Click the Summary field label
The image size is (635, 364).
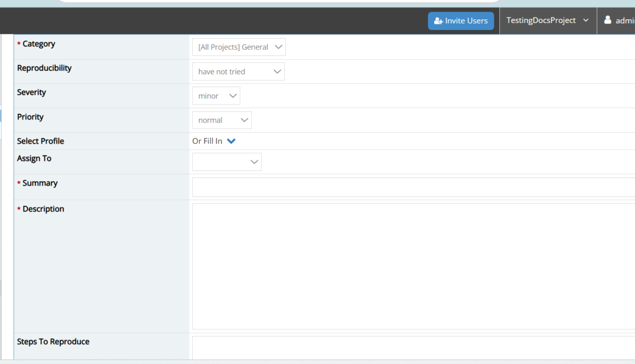[40, 183]
